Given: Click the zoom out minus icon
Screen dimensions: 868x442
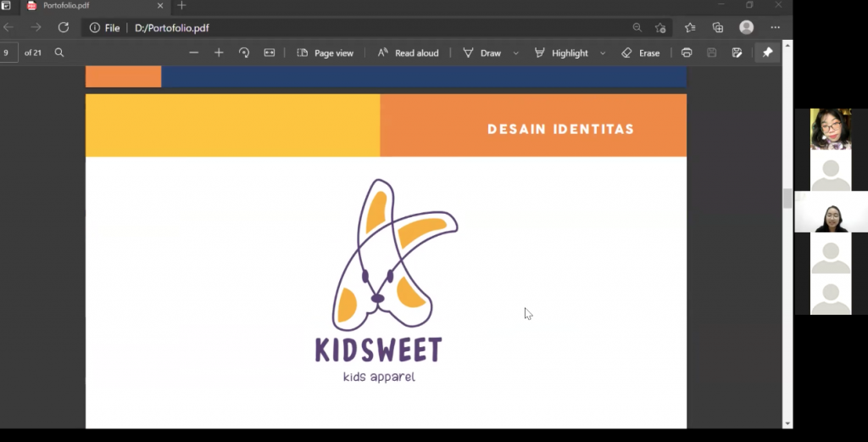Looking at the screenshot, I should click(193, 53).
